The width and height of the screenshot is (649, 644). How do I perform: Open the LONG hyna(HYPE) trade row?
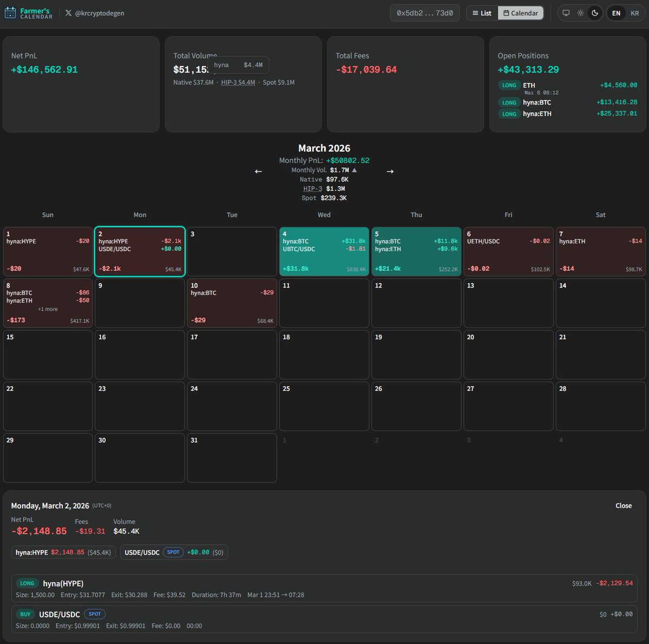pyautogui.click(x=325, y=588)
